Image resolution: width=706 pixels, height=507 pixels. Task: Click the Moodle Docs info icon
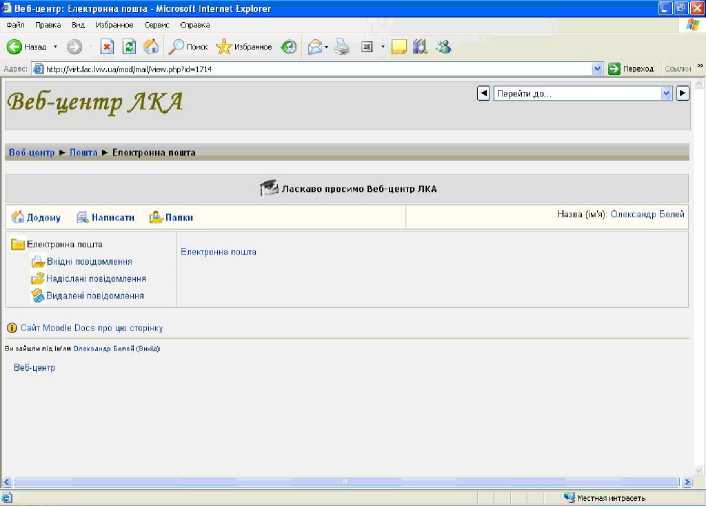click(x=12, y=328)
